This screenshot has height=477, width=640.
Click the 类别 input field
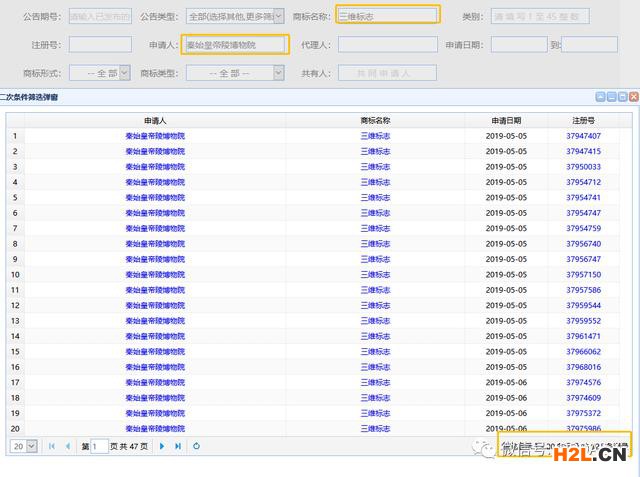click(x=540, y=16)
